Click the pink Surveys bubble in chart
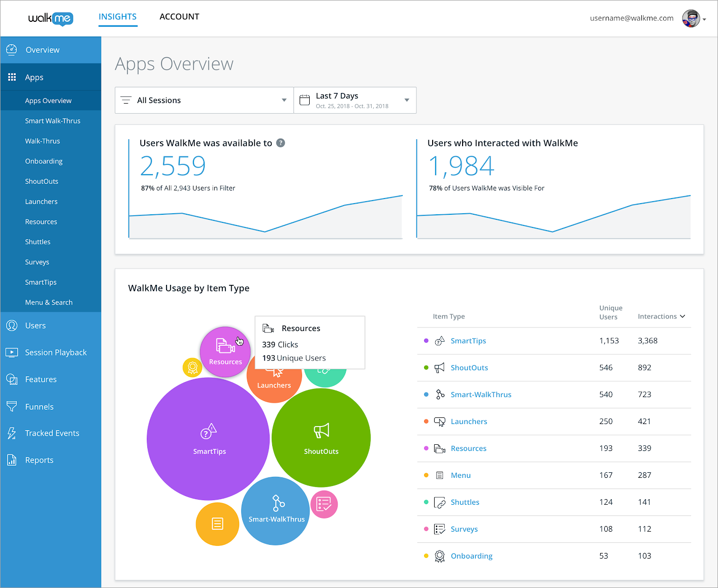Viewport: 718px width, 588px height. 324,504
